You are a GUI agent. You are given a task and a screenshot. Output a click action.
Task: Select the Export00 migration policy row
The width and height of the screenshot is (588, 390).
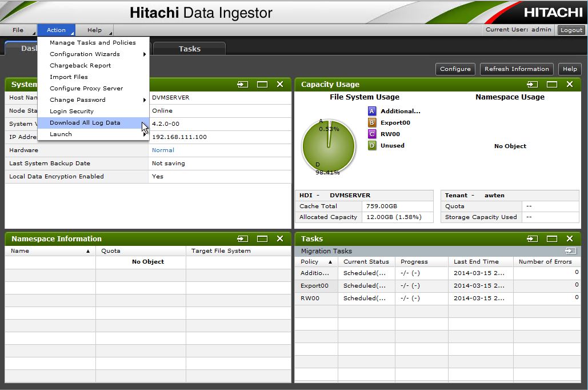tap(438, 286)
